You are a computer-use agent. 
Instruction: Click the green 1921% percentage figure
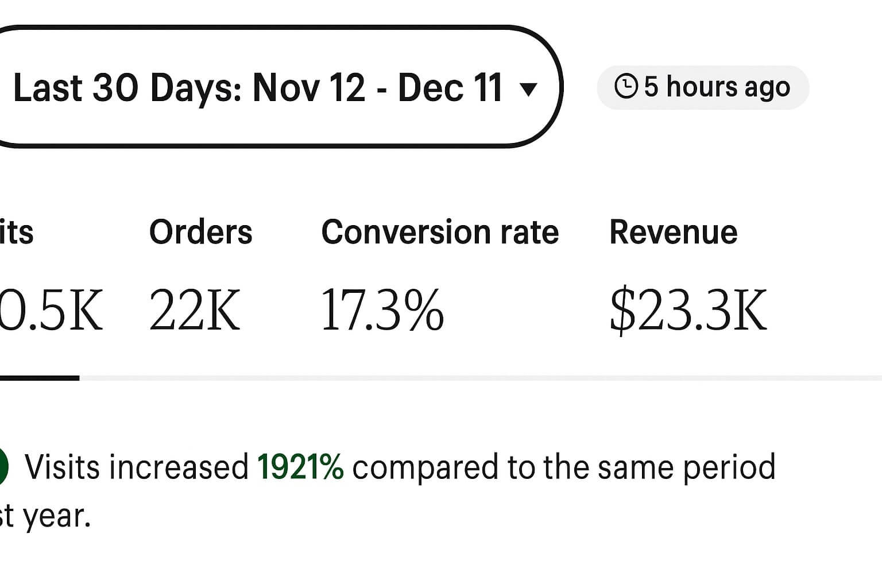tap(300, 467)
